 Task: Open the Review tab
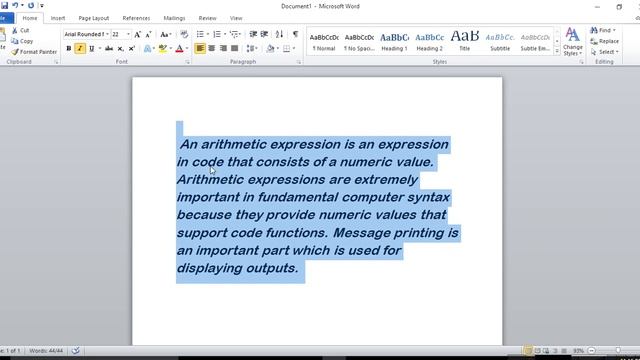point(207,18)
